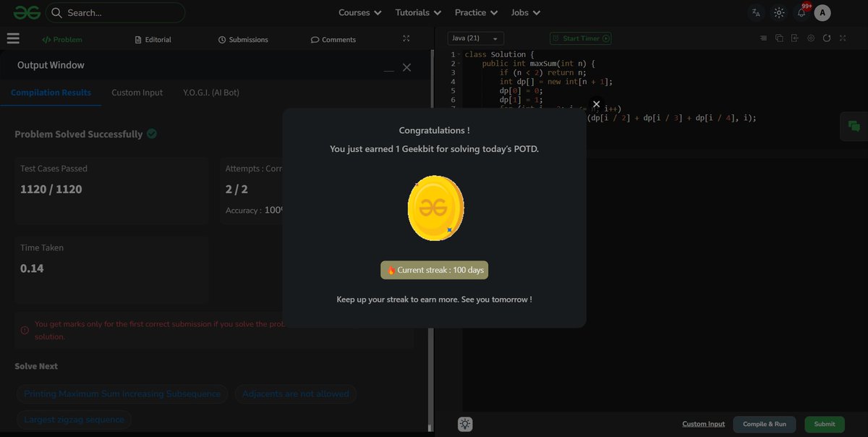Click the Geekbit gold coin

click(x=435, y=208)
